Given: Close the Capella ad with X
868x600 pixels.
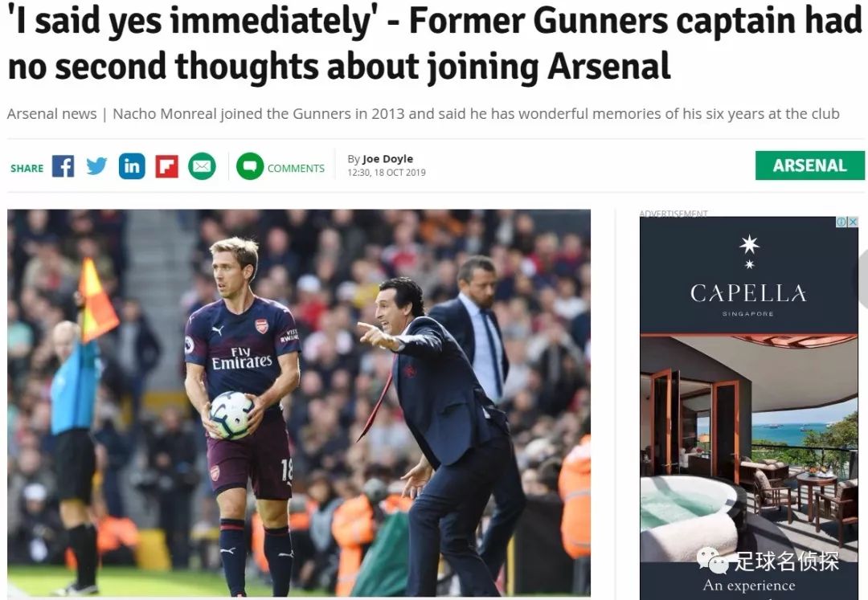Looking at the screenshot, I should coord(853,222).
